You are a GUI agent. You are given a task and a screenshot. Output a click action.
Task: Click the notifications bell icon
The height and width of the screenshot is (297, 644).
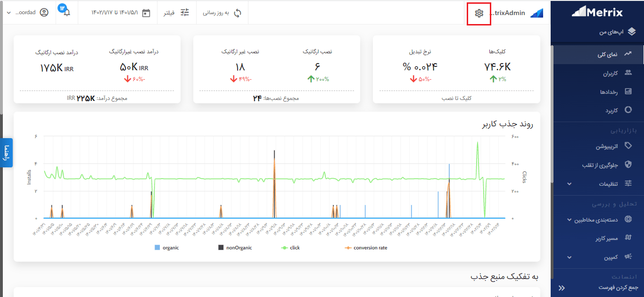(66, 13)
